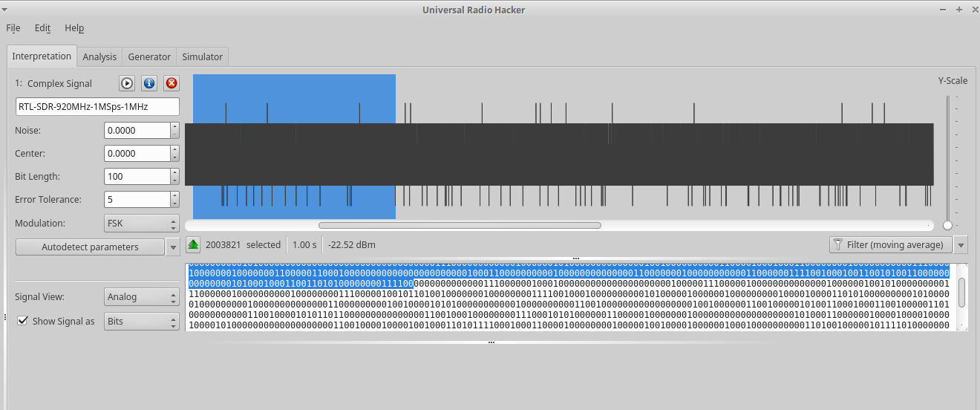Play the Complex Signal
Screen dimensions: 980x410
coord(127,83)
